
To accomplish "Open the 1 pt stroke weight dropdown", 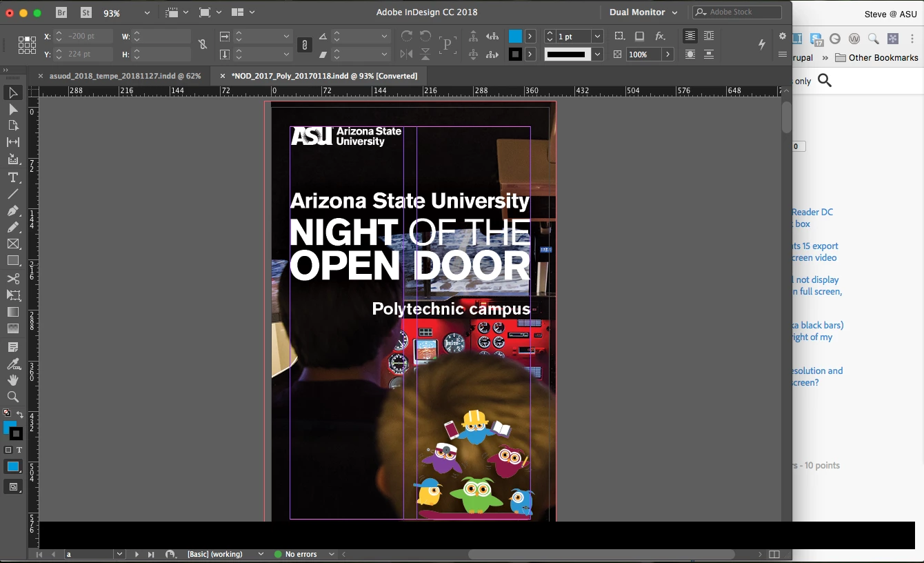I will [597, 36].
